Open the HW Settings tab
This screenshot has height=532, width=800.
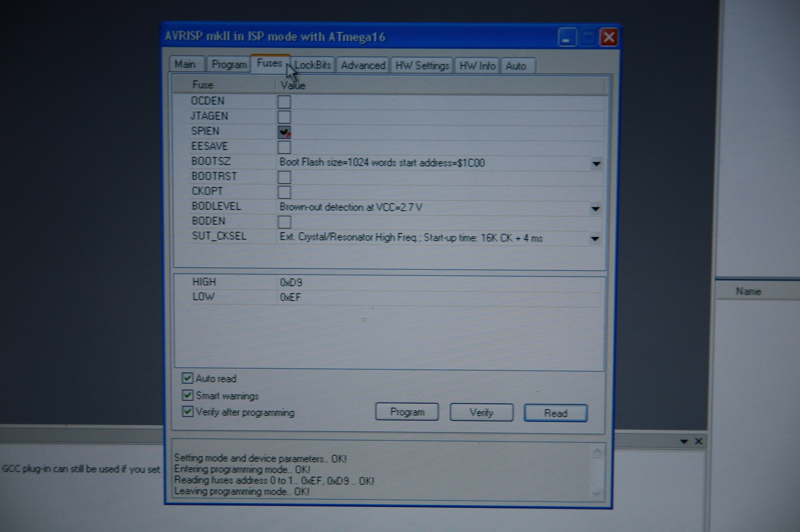pos(422,66)
